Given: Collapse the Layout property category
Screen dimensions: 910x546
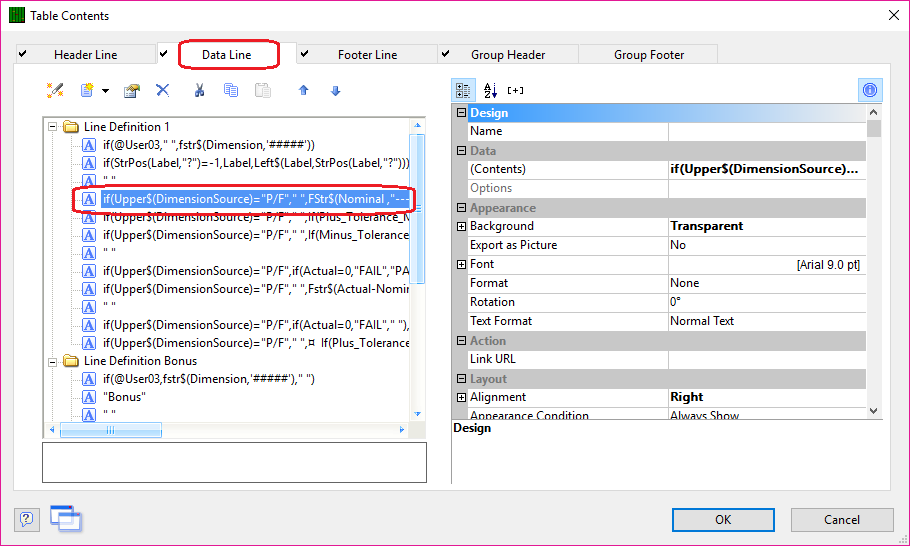Looking at the screenshot, I should pos(461,378).
